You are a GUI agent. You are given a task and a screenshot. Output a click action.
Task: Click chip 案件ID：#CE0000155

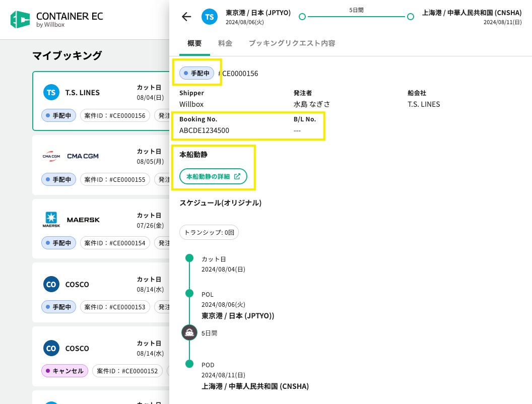click(x=115, y=179)
